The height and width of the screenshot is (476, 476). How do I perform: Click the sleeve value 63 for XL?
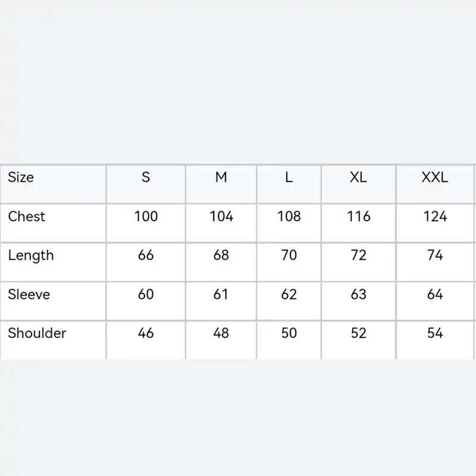pyautogui.click(x=358, y=295)
